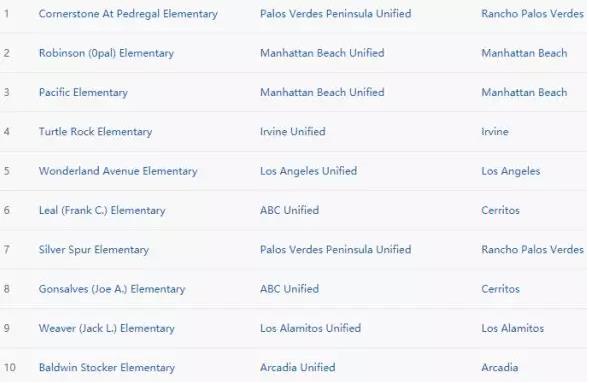Open ABC Unified district in row 6
This screenshot has height=383, width=589.
[289, 210]
